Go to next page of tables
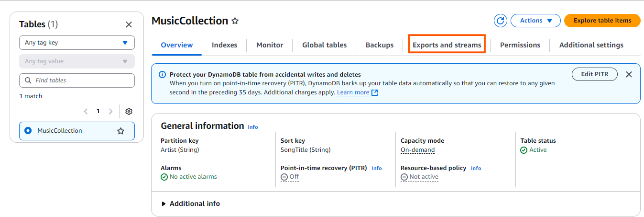This screenshot has width=644, height=217. [110, 111]
